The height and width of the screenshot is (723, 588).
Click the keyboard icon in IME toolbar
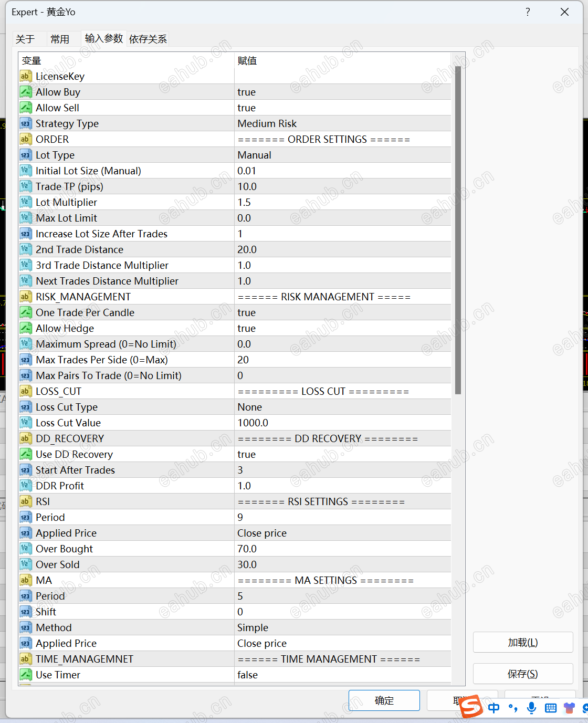click(551, 708)
